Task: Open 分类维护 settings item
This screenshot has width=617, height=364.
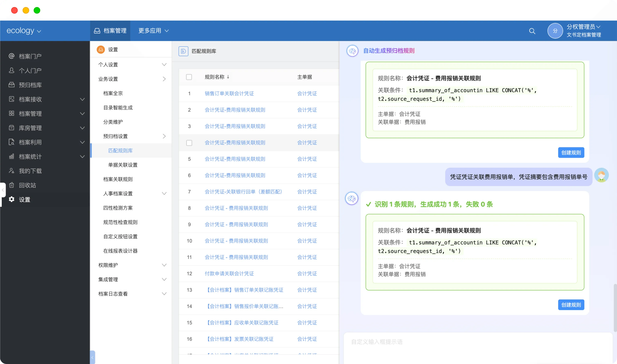Action: (113, 122)
